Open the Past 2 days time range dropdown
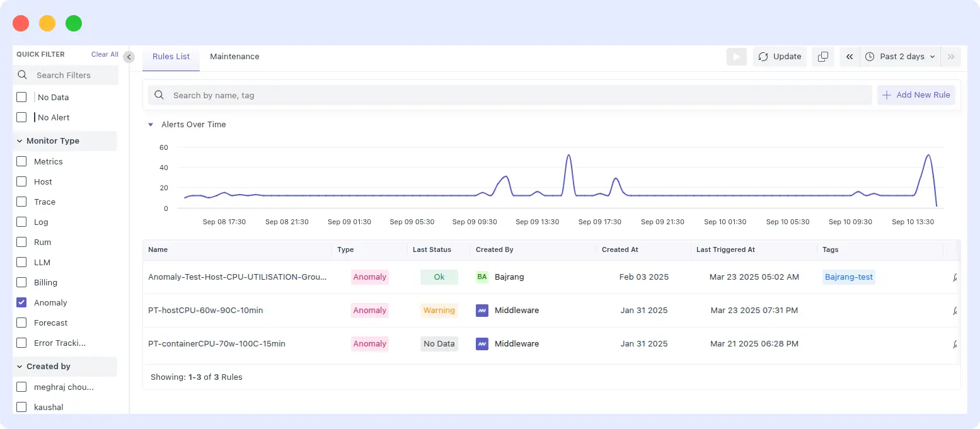The width and height of the screenshot is (980, 429). 900,56
